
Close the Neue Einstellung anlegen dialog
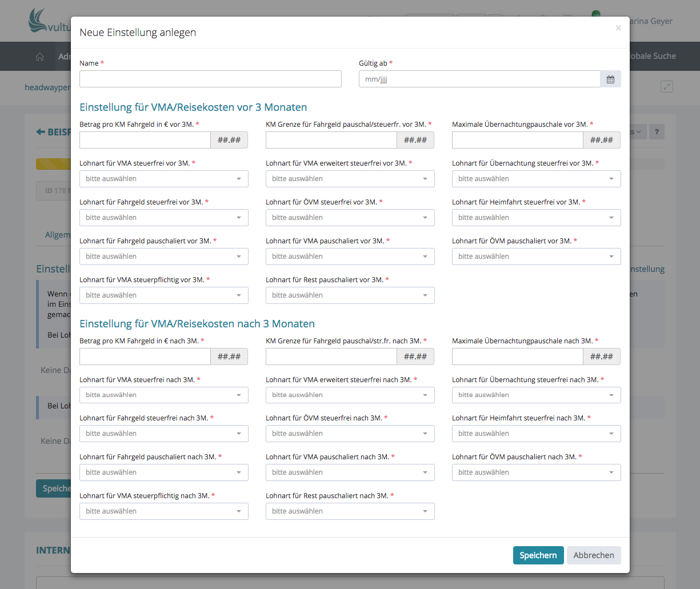tap(618, 28)
